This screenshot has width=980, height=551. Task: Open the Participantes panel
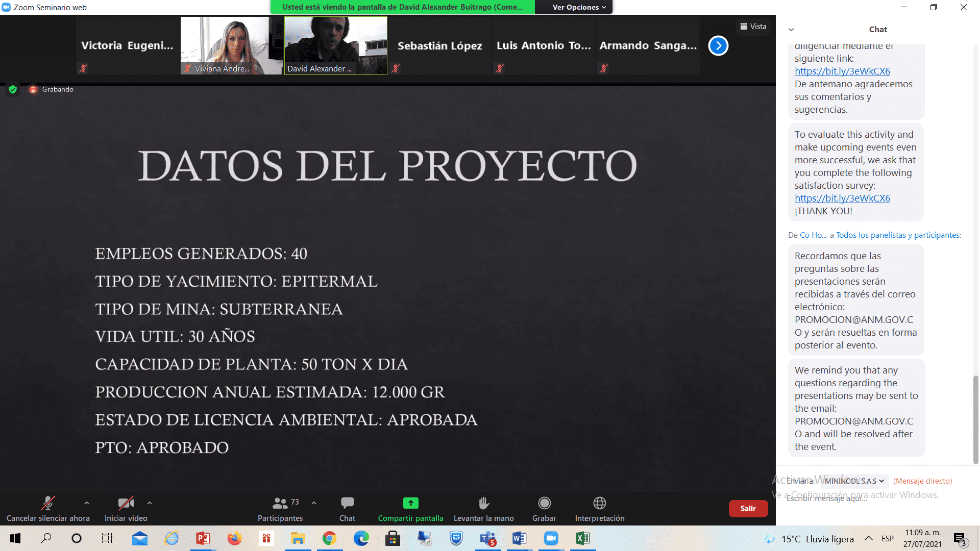click(x=280, y=509)
